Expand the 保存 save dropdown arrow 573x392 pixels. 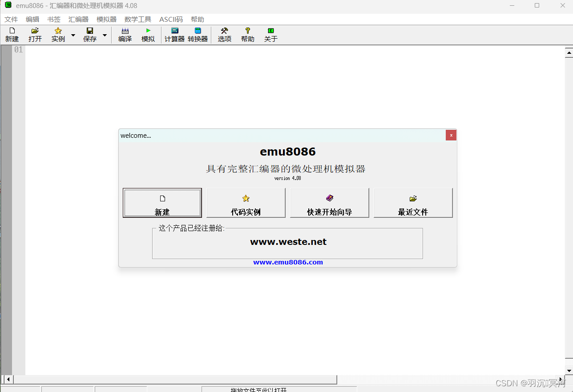(105, 34)
